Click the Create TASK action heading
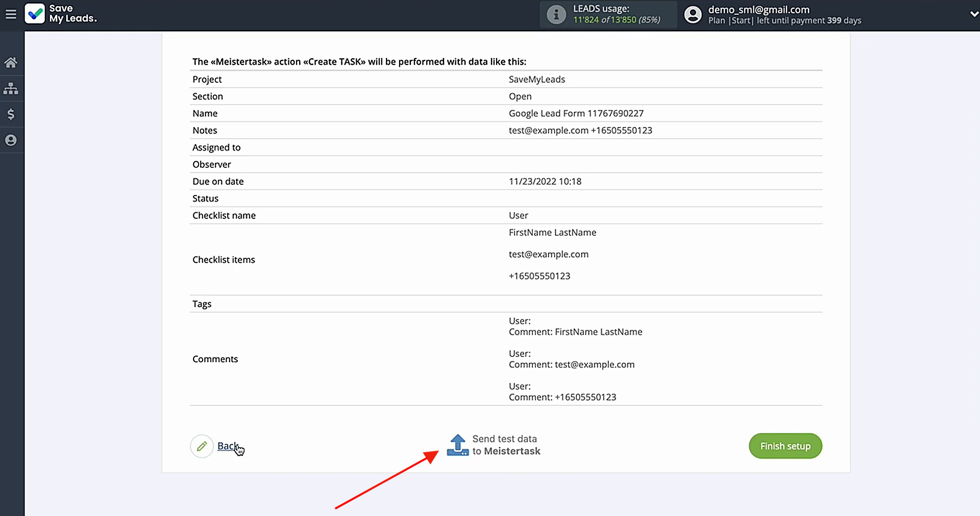The height and width of the screenshot is (516, 980). pyautogui.click(x=359, y=62)
